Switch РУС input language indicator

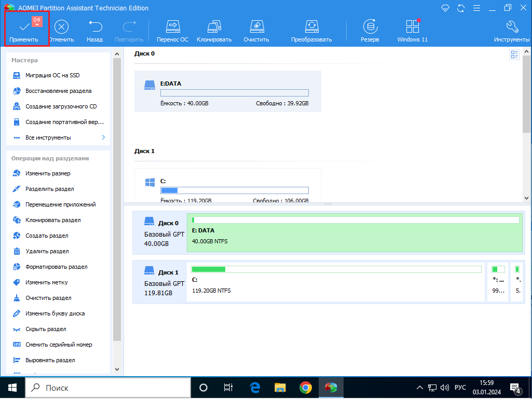[x=460, y=388]
